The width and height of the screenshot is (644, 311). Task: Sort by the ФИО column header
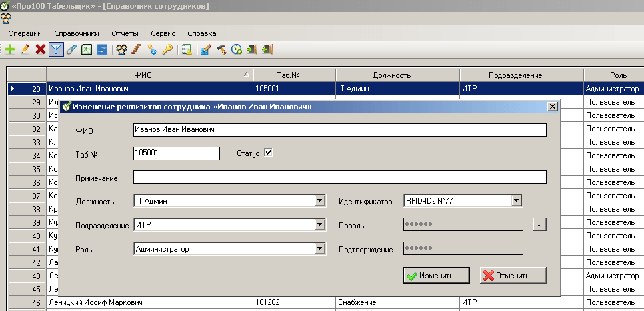(x=149, y=75)
